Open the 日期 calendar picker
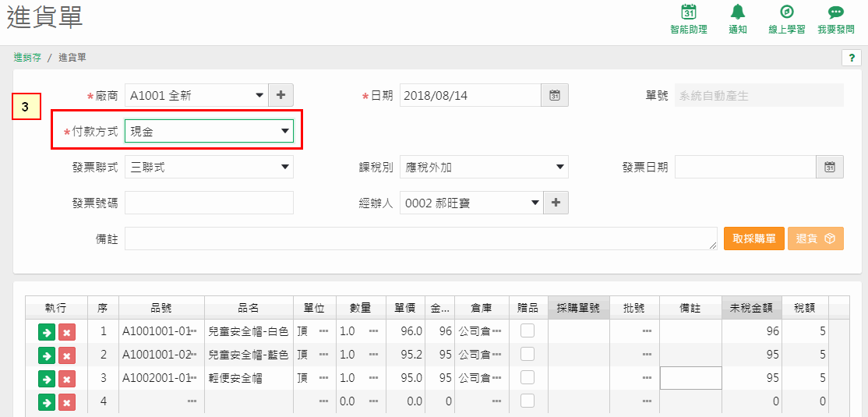This screenshot has width=868, height=417. pyautogui.click(x=555, y=95)
